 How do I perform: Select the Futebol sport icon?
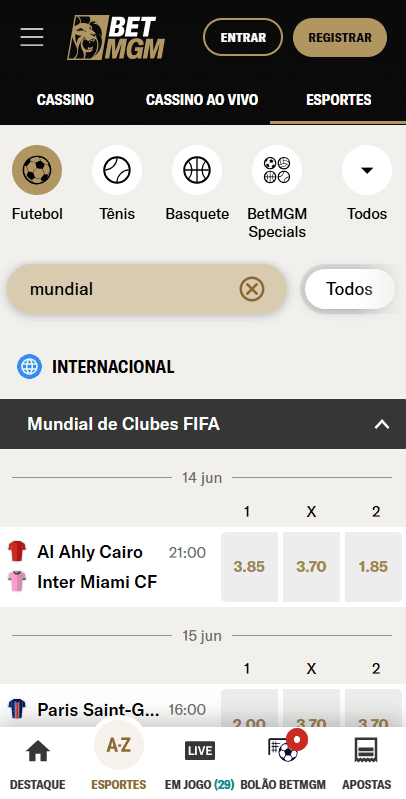[x=37, y=170]
